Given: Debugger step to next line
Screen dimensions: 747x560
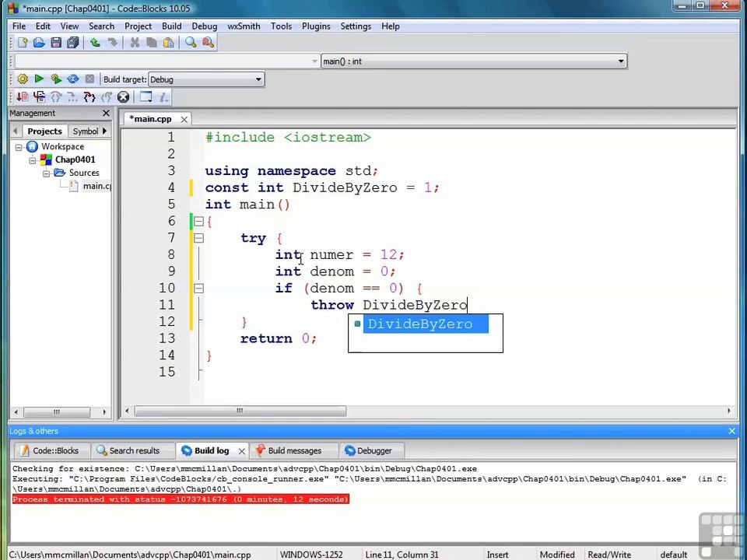Looking at the screenshot, I should pyautogui.click(x=56, y=97).
